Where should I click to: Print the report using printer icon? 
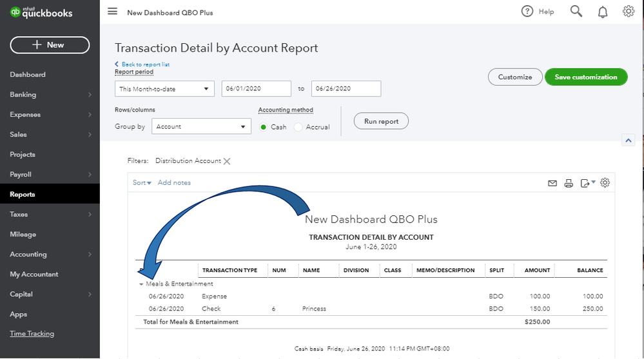point(569,183)
